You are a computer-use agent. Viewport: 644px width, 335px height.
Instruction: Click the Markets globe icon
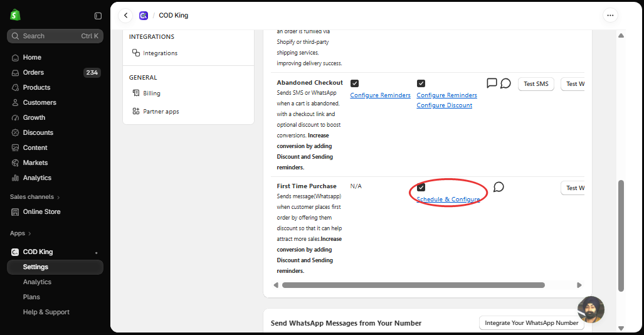coord(15,163)
